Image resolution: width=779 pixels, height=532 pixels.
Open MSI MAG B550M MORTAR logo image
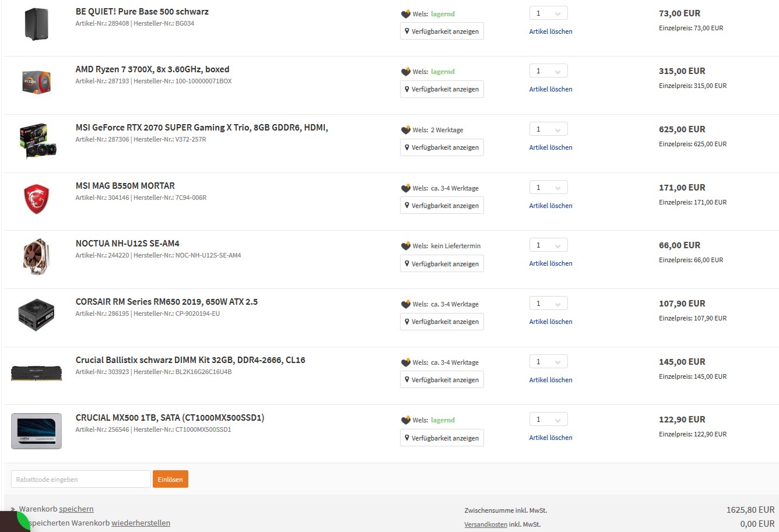36,199
